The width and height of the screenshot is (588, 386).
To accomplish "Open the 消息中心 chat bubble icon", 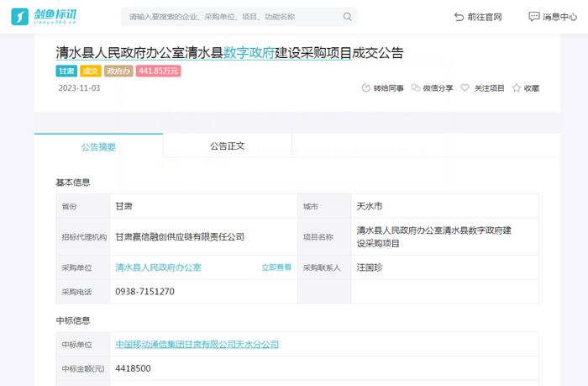I will (533, 17).
